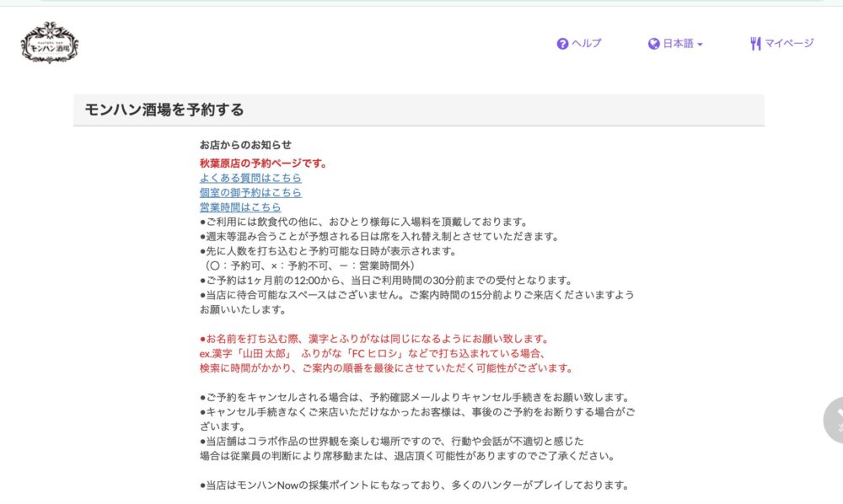Viewport: 843px width, 504px height.
Task: Click the line starting 場合は従業員の判断により
Action: [x=408, y=456]
